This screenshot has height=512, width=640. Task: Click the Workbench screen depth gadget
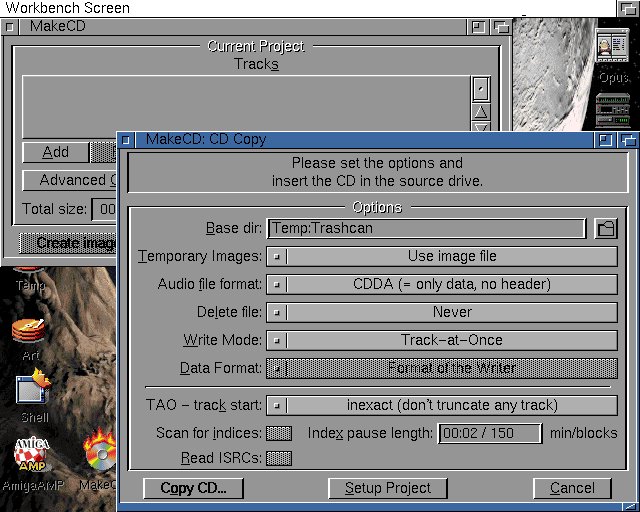coord(628,8)
